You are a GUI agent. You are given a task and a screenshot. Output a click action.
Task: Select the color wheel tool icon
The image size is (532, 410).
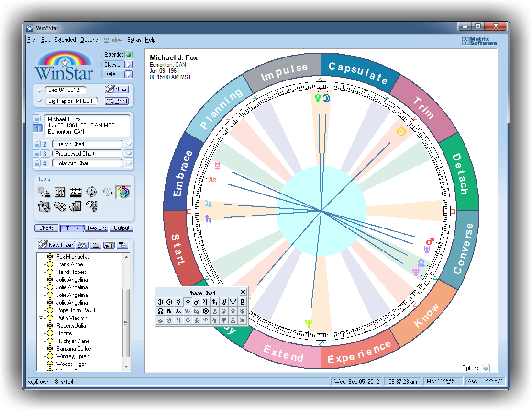pos(123,192)
